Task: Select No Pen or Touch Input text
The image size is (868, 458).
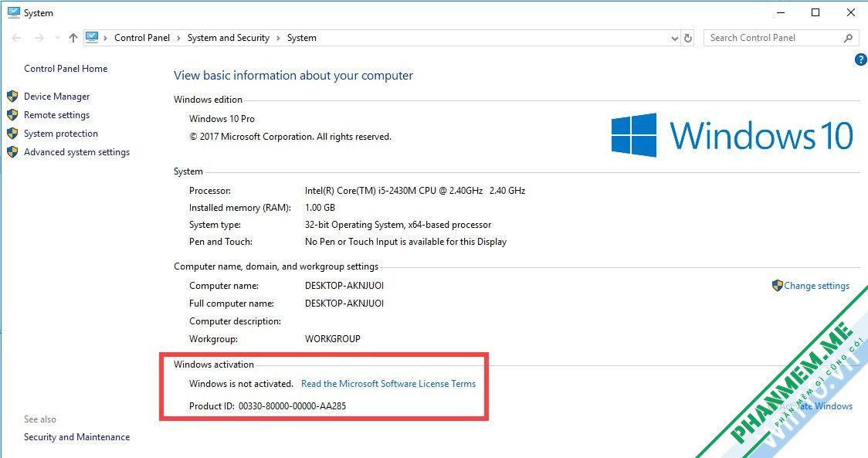Action: [x=405, y=242]
